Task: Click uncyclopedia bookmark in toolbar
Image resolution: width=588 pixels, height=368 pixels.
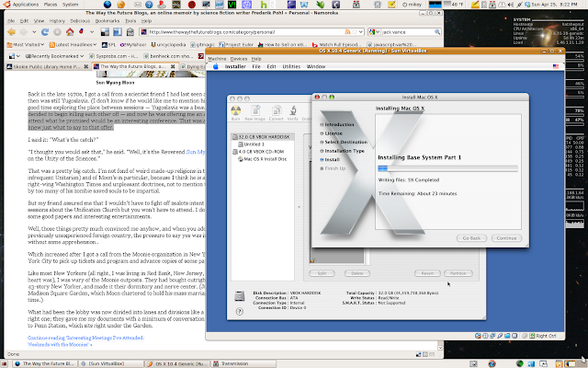Action: coord(168,45)
